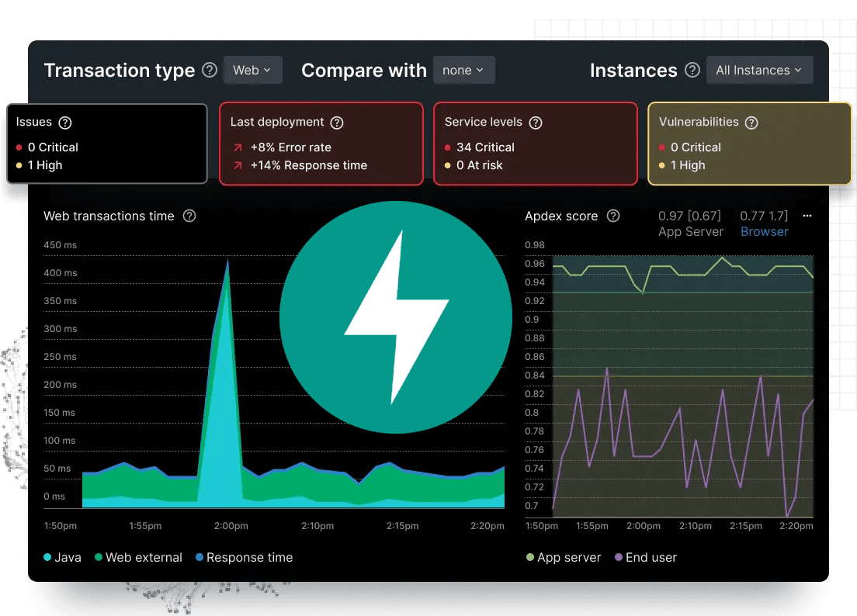
Task: Toggle the Java series in the legend
Action: tap(62, 557)
